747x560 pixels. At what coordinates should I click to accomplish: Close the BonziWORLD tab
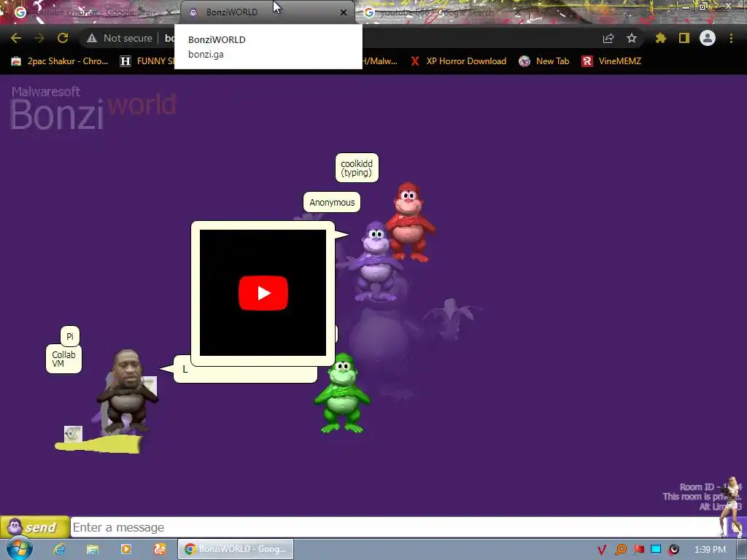(x=344, y=12)
